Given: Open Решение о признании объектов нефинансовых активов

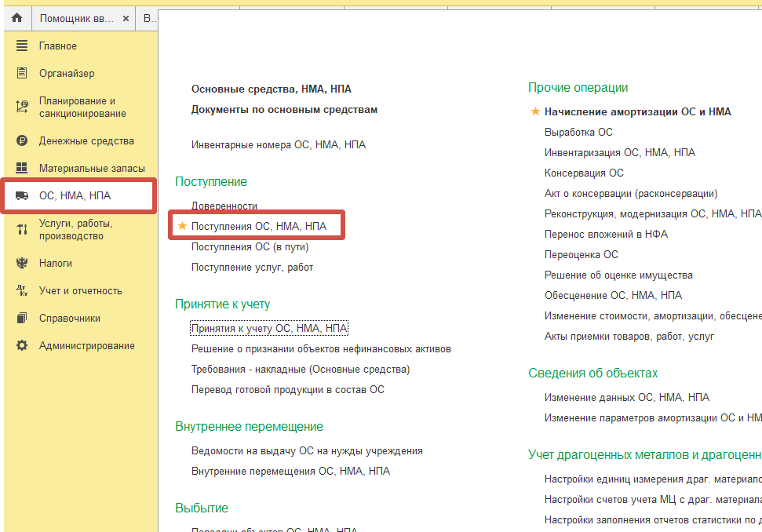Looking at the screenshot, I should [321, 349].
